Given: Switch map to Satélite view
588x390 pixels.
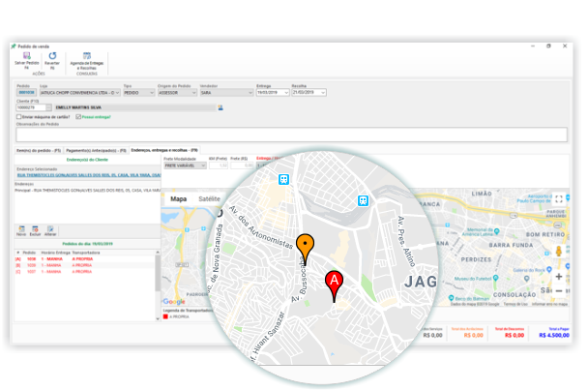Looking at the screenshot, I should point(209,199).
